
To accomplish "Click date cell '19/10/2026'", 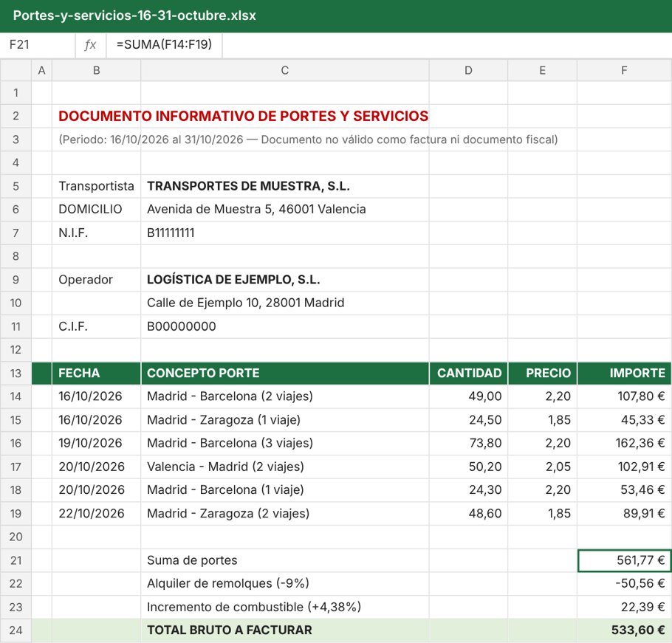I will [x=97, y=443].
